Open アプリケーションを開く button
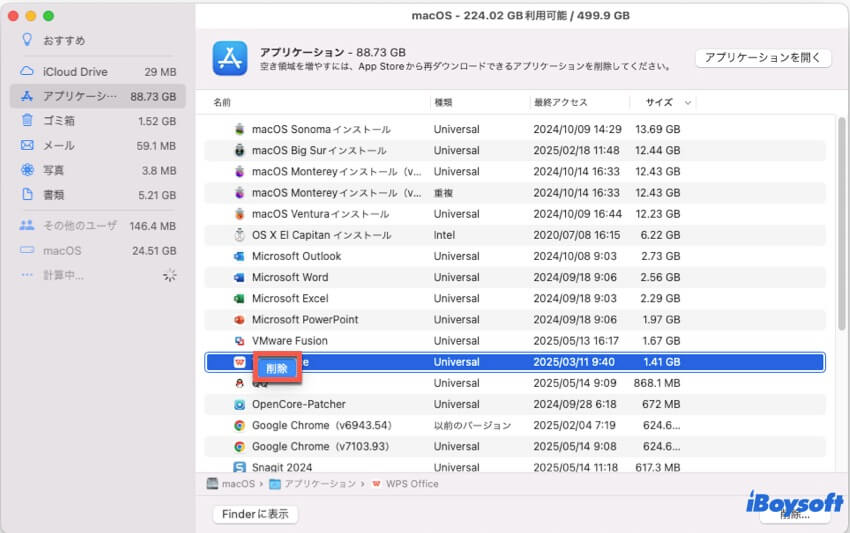 tap(763, 57)
